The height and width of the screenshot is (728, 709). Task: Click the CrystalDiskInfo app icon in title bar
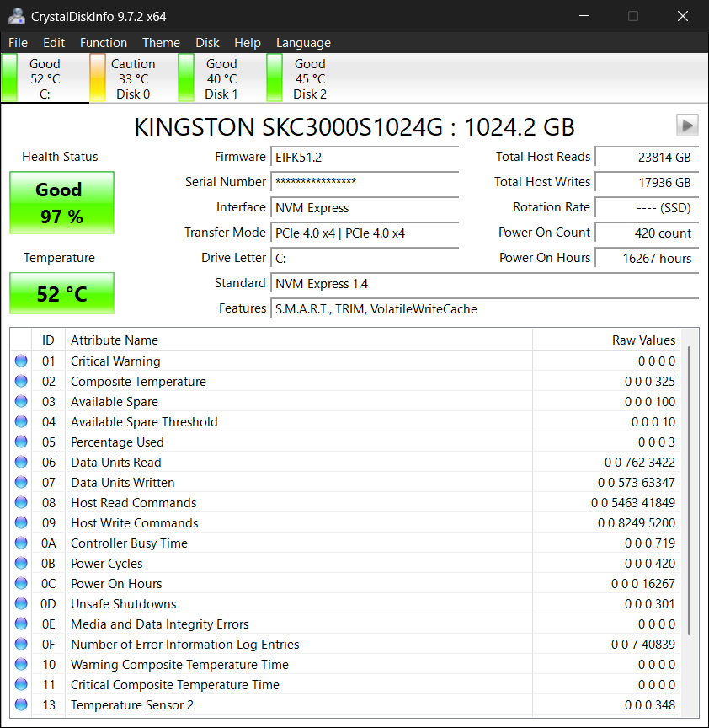[17, 16]
